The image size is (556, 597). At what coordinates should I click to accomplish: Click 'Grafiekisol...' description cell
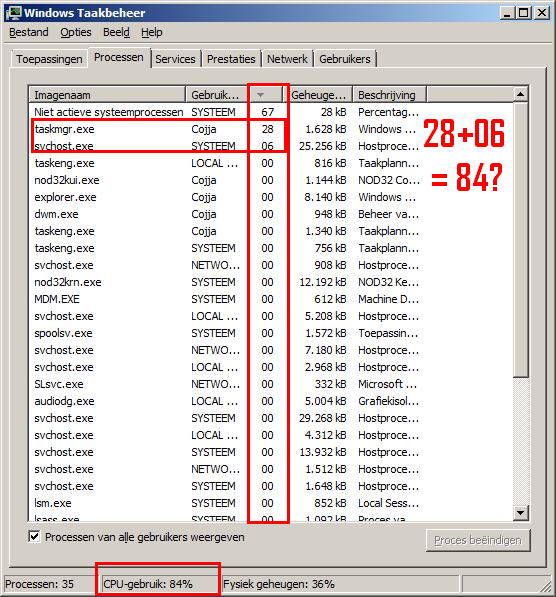(388, 401)
